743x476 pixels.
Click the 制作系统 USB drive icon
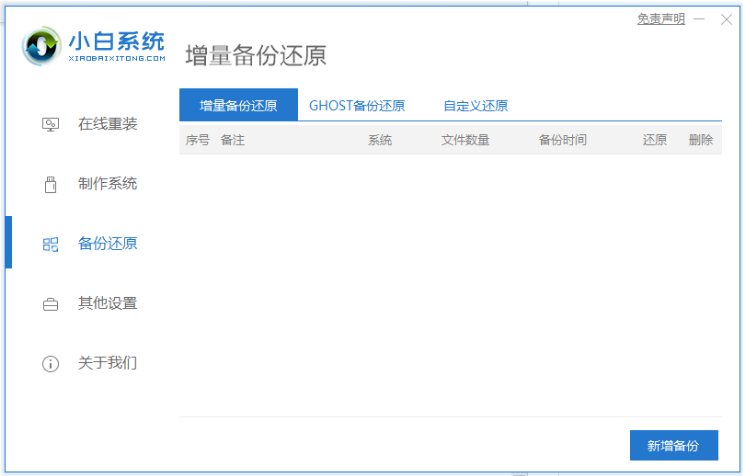(50, 184)
